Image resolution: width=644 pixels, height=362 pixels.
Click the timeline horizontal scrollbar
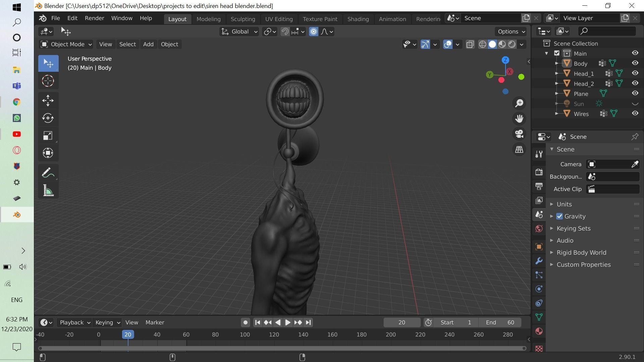pos(282,348)
